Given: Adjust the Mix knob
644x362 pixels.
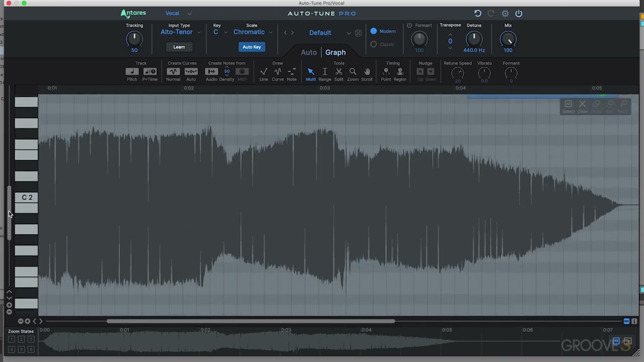Looking at the screenshot, I should click(508, 39).
